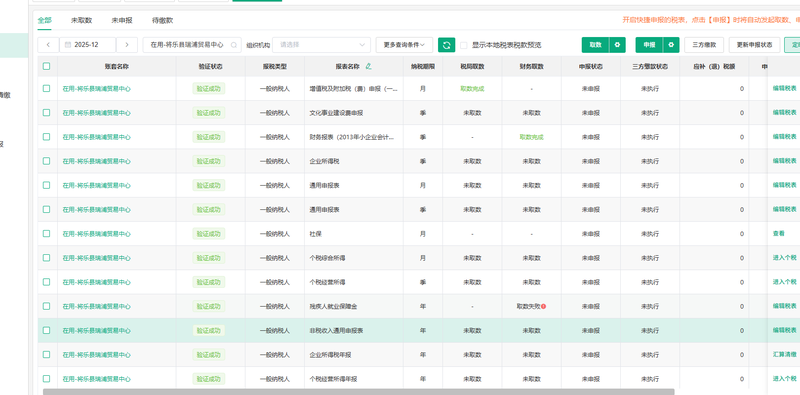Open 编辑税表 for 文化事业建设费申报 row
Image resolution: width=800 pixels, height=395 pixels.
coord(784,112)
